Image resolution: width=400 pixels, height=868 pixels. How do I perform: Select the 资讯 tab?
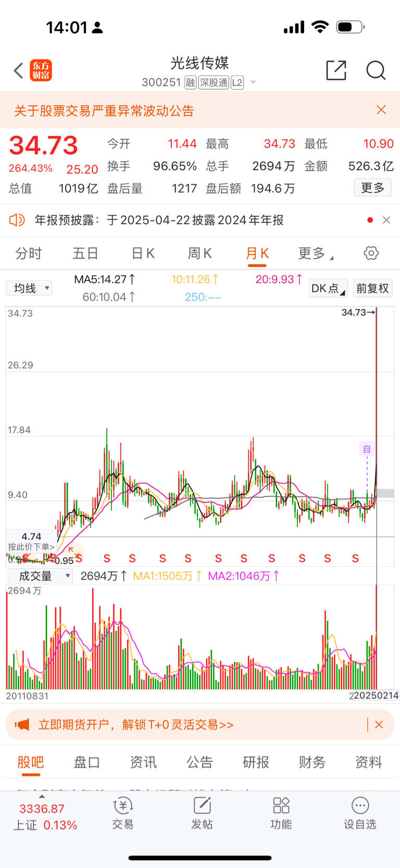point(143,762)
